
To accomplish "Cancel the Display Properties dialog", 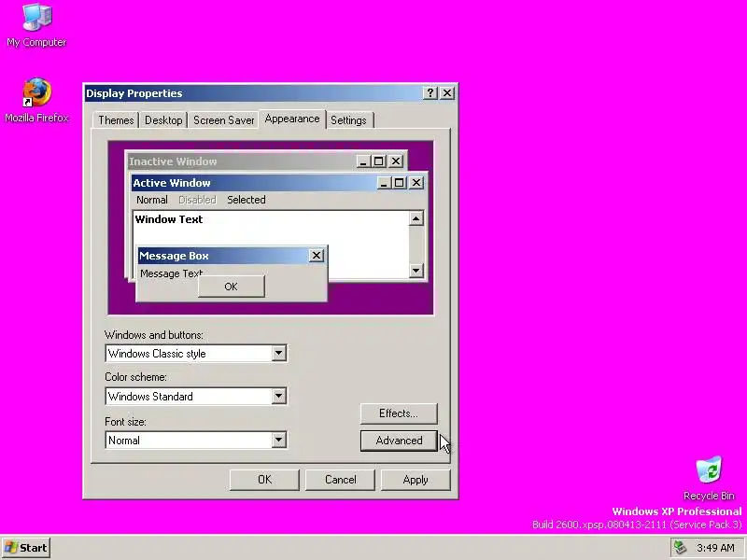I will tap(340, 480).
